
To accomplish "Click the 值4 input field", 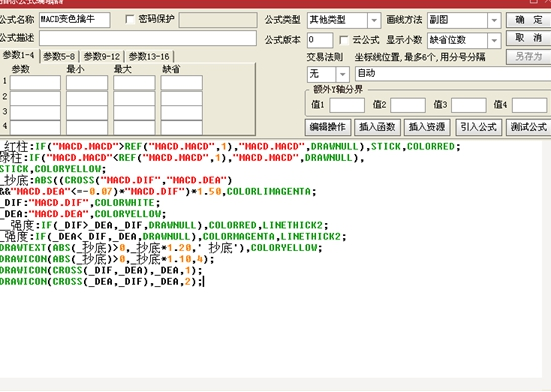I will [529, 105].
